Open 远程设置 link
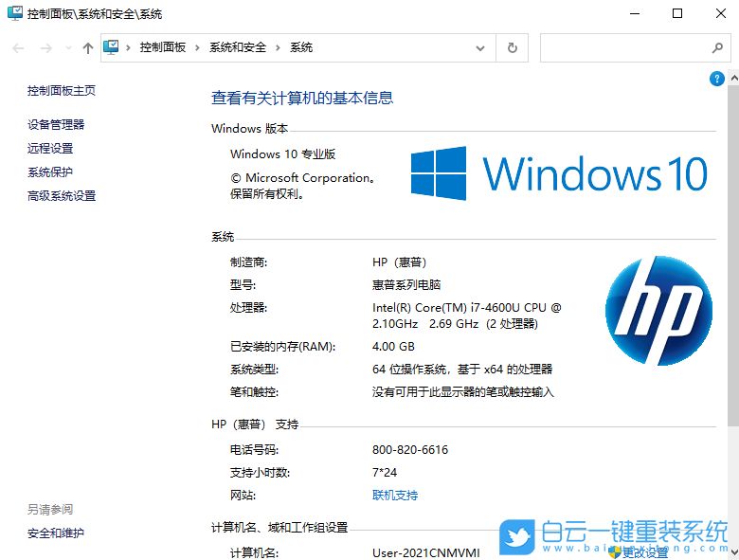 50,148
